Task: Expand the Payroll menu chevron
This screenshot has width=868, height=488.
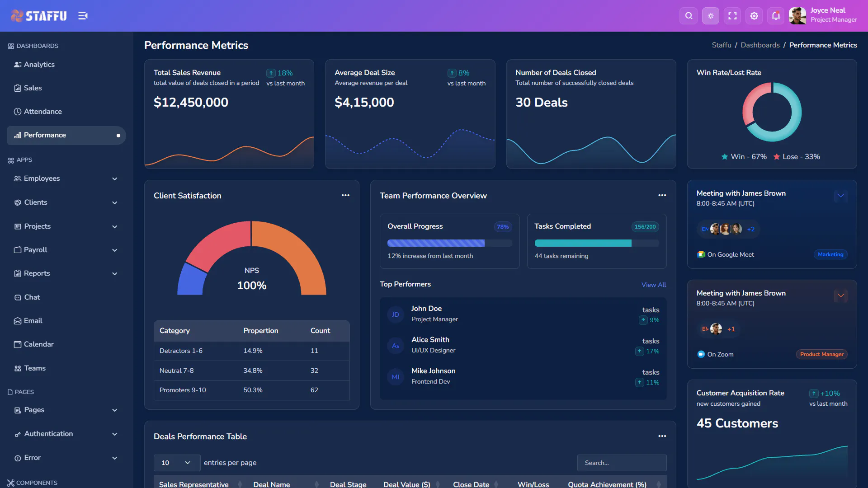Action: click(114, 250)
